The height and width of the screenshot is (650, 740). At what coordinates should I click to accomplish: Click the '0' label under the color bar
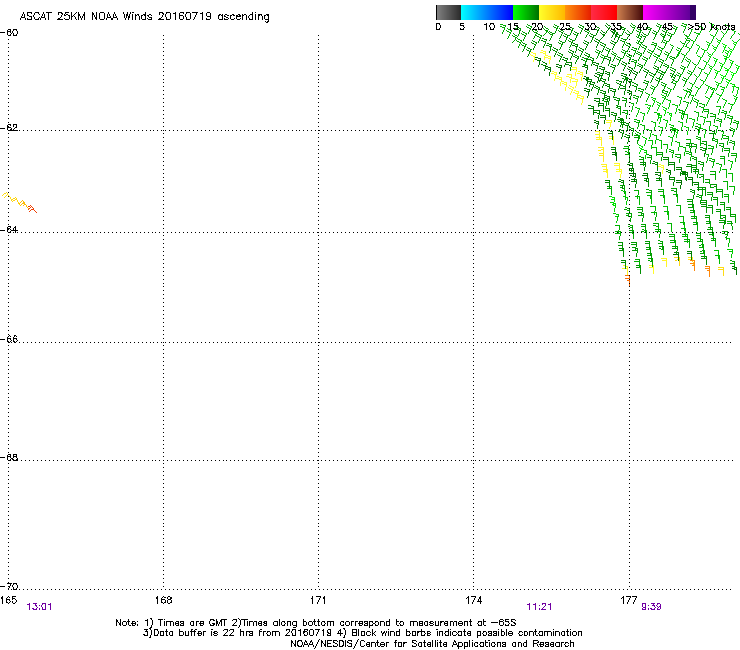coord(438,27)
